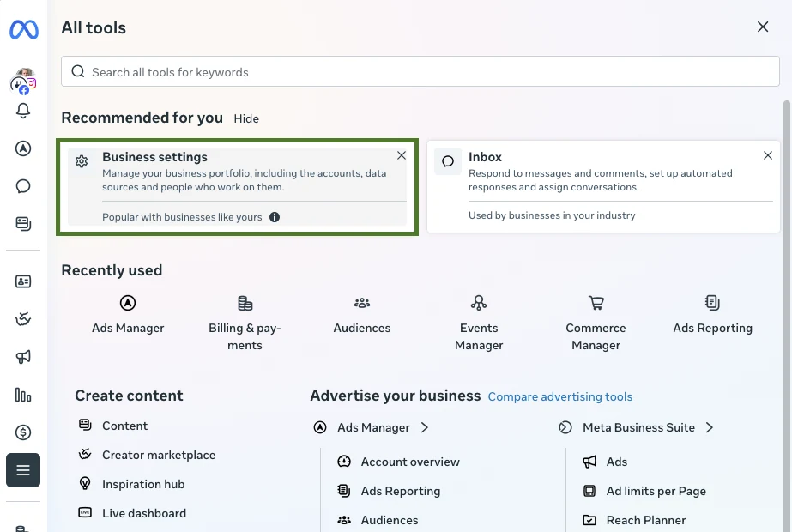Viewport: 792px width, 532px height.
Task: Click the info icon beside Popular with businesses
Action: point(275,217)
